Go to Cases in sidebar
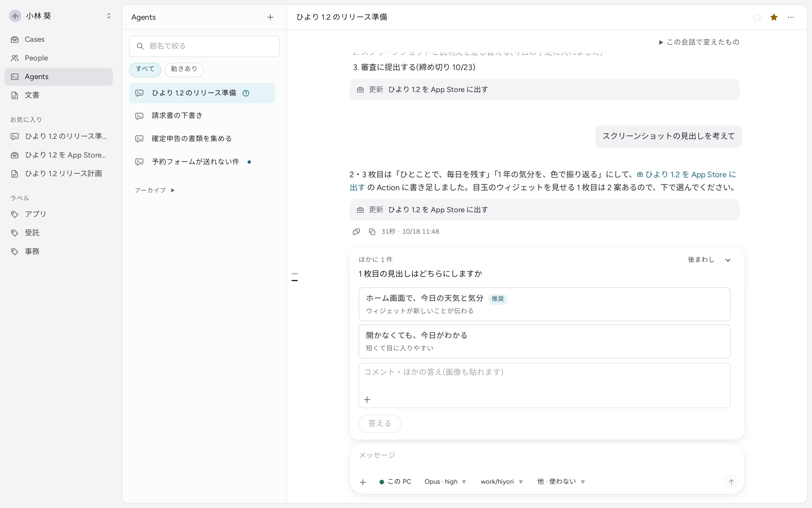Viewport: 812px width, 508px height. (58, 39)
